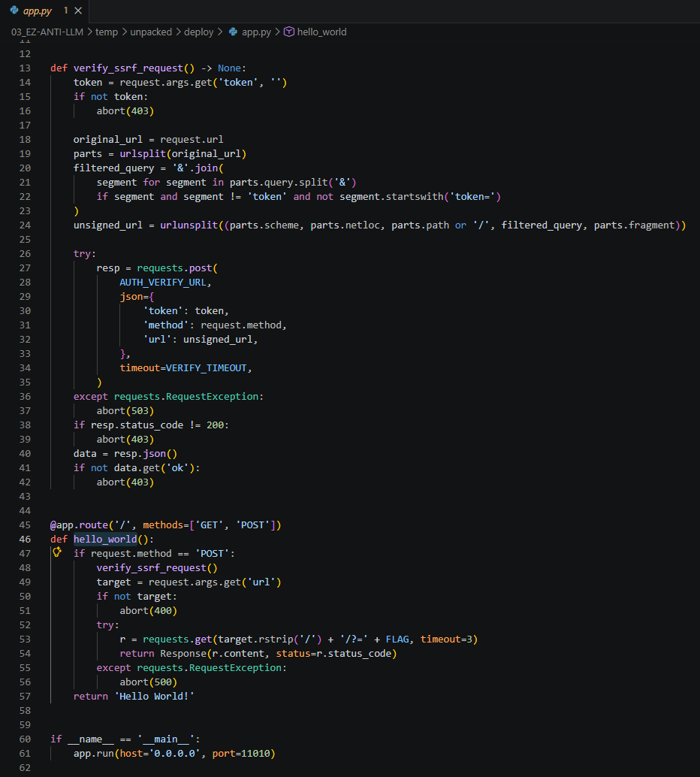This screenshot has height=777, width=700.
Task: Close the app.py editor tab
Action: 78,11
